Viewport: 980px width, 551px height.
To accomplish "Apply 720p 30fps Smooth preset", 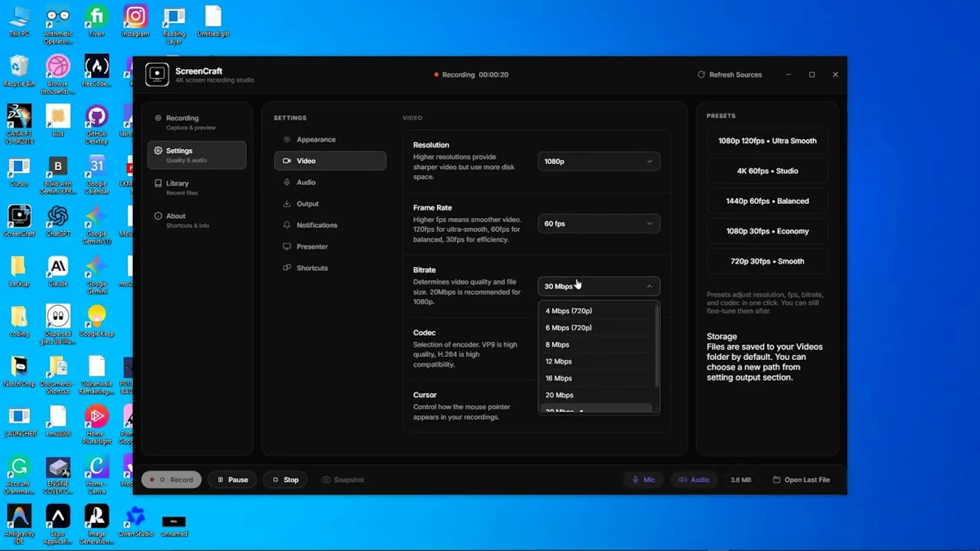I will [x=767, y=261].
